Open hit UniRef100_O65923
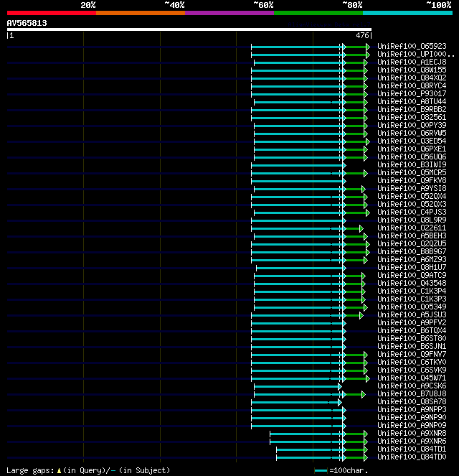The width and height of the screenshot is (459, 476). [412, 46]
